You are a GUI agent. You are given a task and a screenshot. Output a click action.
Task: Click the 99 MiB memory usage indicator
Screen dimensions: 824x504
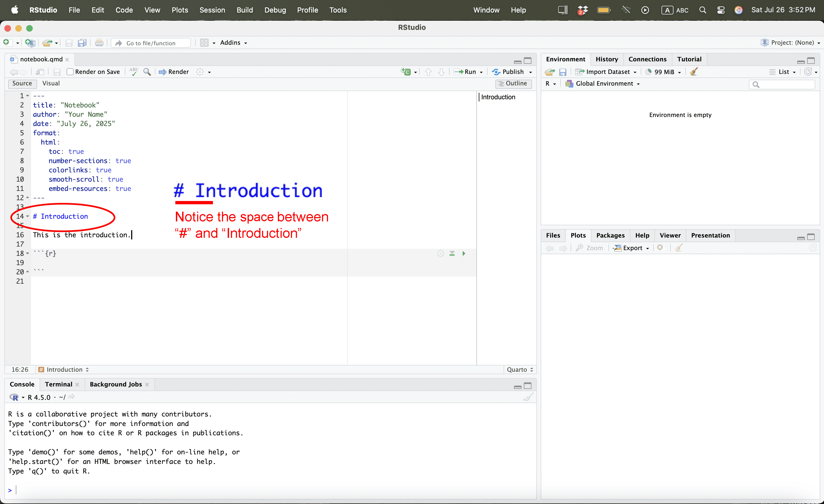coord(664,71)
